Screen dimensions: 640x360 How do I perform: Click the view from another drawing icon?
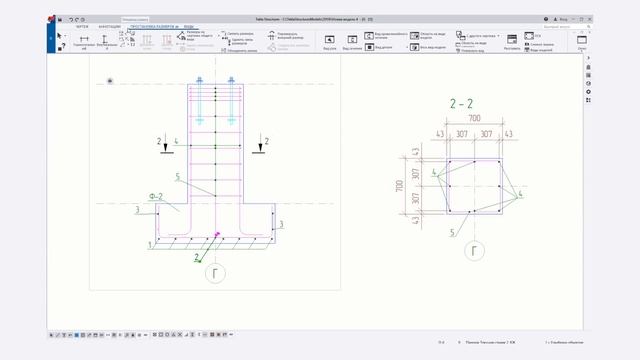pyautogui.click(x=460, y=36)
